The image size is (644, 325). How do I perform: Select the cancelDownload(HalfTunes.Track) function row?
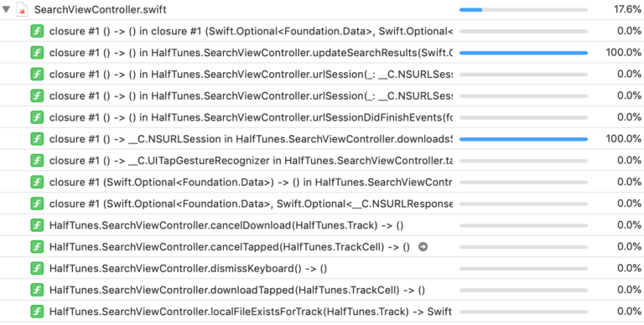(x=322, y=225)
